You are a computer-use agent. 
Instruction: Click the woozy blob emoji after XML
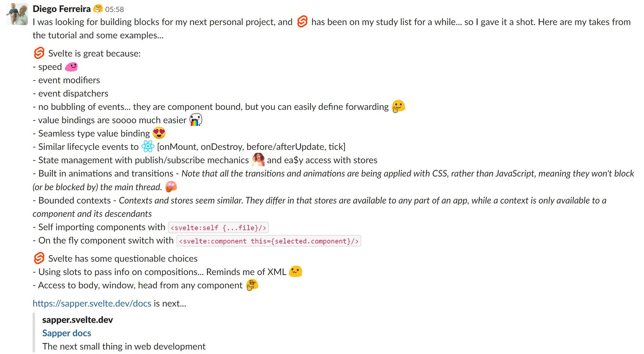tap(296, 272)
